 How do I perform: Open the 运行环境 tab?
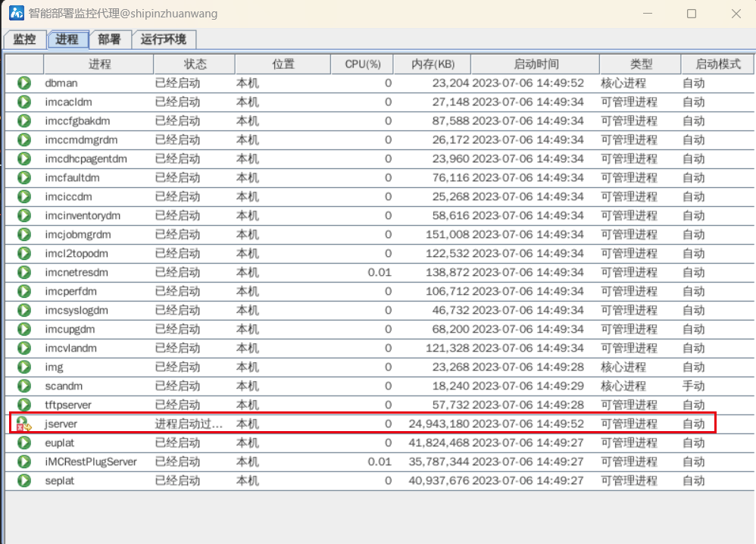click(164, 39)
